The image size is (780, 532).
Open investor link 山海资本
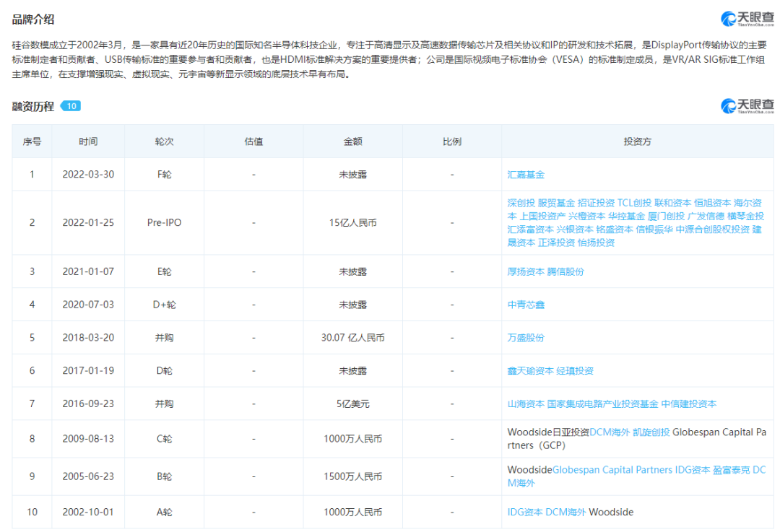click(x=526, y=404)
